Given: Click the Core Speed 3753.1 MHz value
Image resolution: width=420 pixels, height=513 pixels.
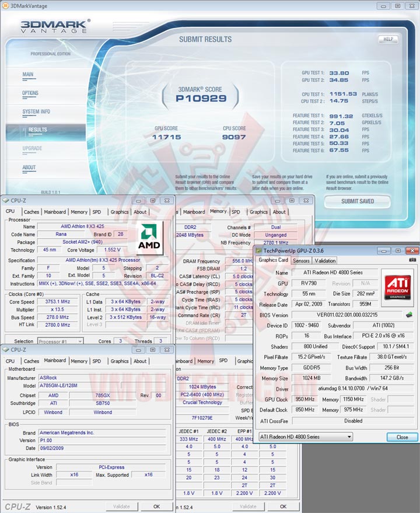Looking at the screenshot, I should pyautogui.click(x=58, y=302).
